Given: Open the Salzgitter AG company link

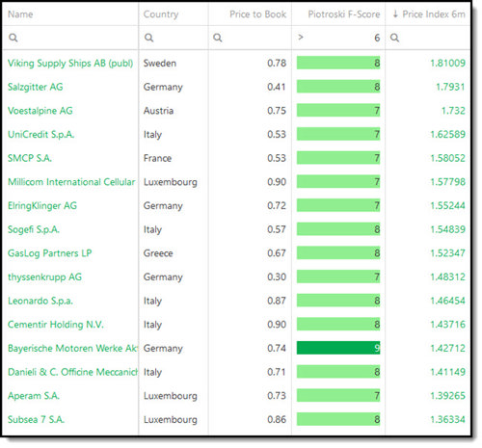Looking at the screenshot, I should click(36, 87).
